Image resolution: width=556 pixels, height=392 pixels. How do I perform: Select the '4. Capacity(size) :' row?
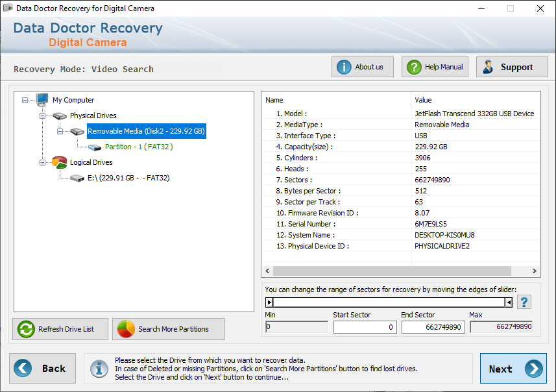(x=401, y=147)
